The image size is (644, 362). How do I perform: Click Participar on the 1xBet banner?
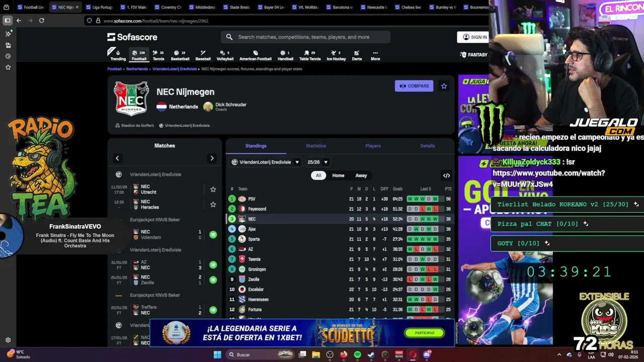[424, 333]
